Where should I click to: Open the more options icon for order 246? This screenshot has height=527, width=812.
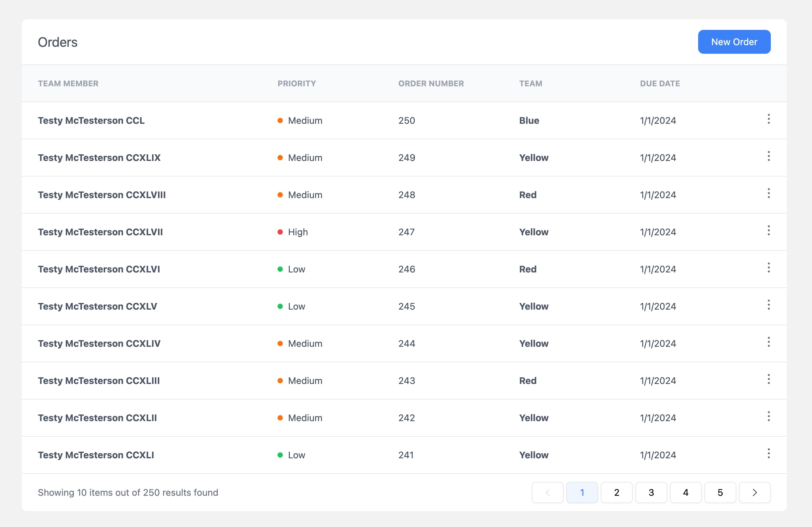[x=768, y=268]
